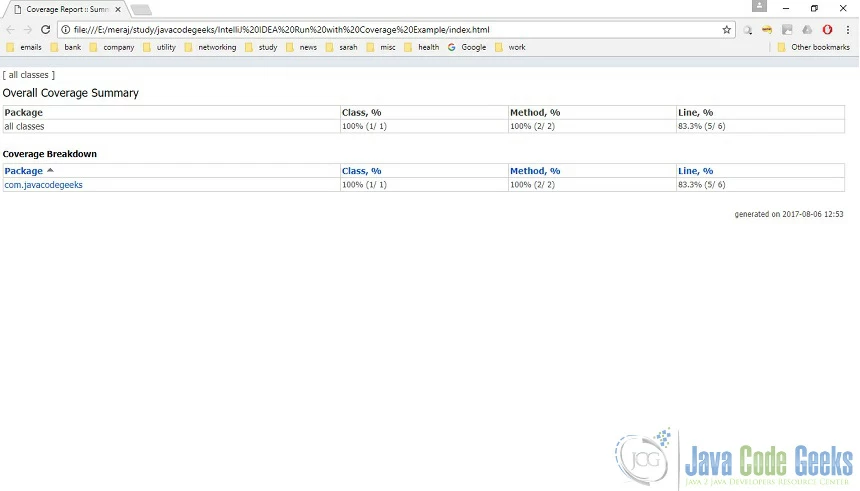The image size is (860, 491).
Task: Sort breakdown by Class, % column
Action: point(361,171)
